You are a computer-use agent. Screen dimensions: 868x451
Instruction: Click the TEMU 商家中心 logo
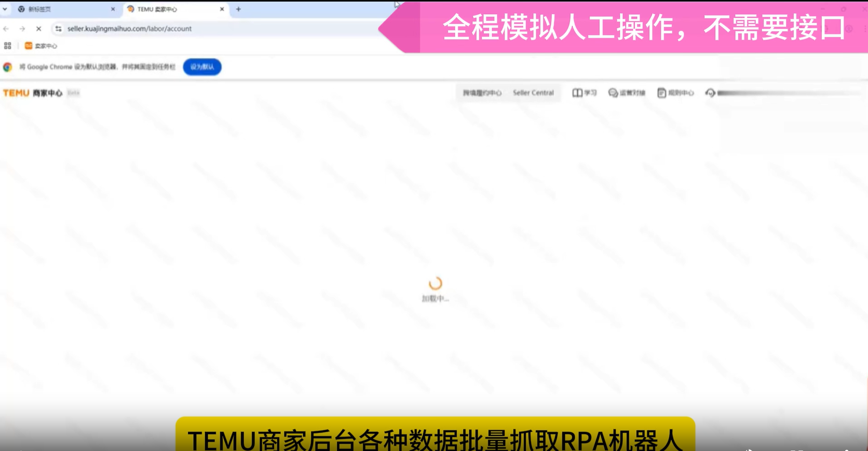coord(33,93)
